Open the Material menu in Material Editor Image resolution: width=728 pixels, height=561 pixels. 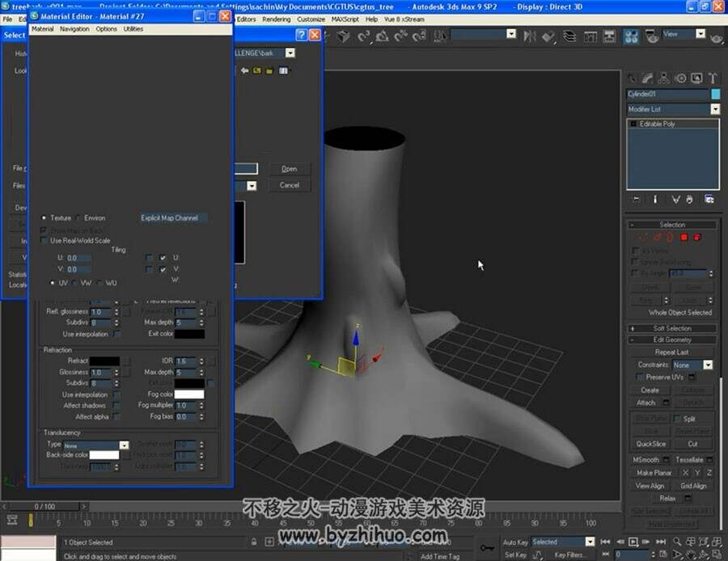(43, 29)
